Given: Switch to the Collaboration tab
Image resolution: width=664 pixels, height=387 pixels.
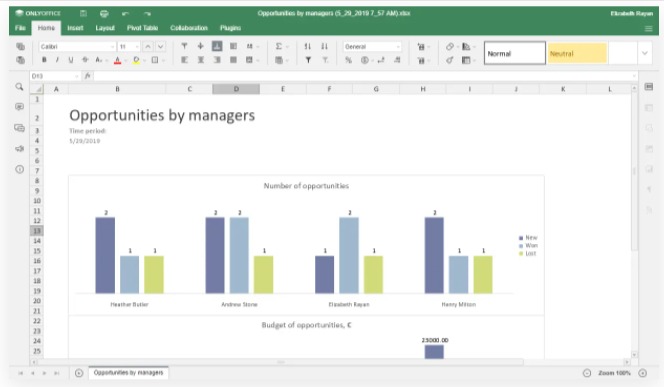Looking at the screenshot, I should pyautogui.click(x=189, y=28).
